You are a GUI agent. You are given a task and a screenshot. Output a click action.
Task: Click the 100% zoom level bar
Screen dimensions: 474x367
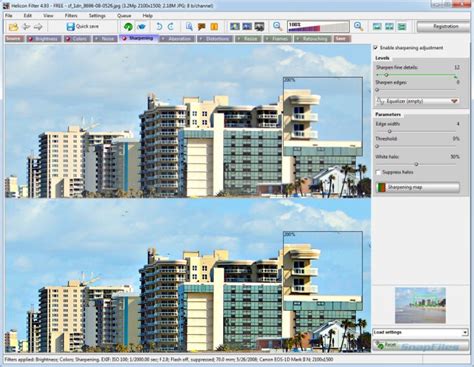pos(318,27)
